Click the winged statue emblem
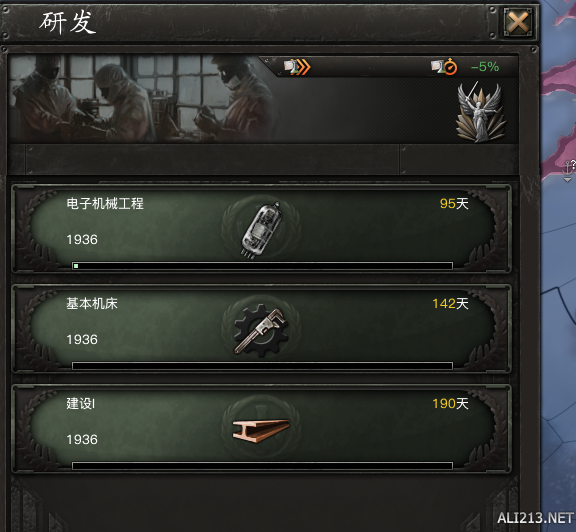Image resolution: width=576 pixels, height=532 pixels. [x=480, y=112]
